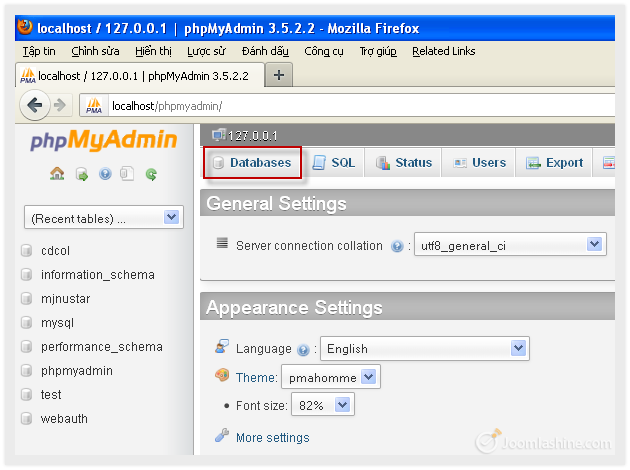Open the Trợ giúp menu
This screenshot has height=470, width=630.
pos(378,51)
